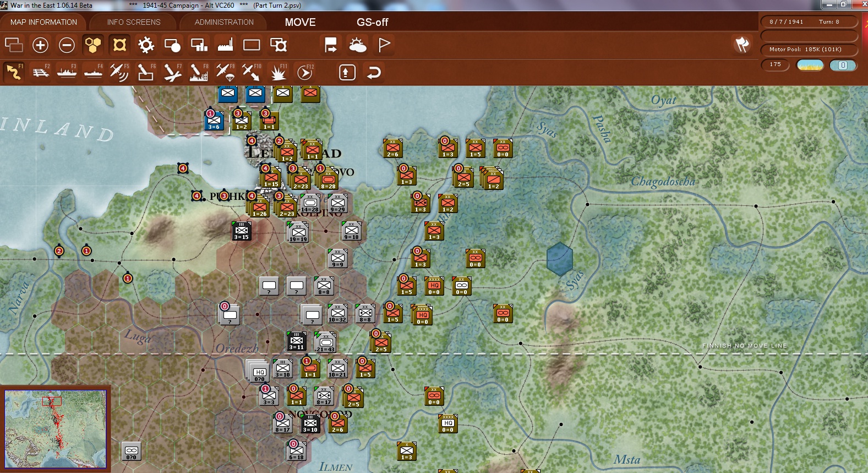Viewport: 868px width, 473px height.
Task: Select the black 3=15 unit counter
Action: [x=241, y=231]
